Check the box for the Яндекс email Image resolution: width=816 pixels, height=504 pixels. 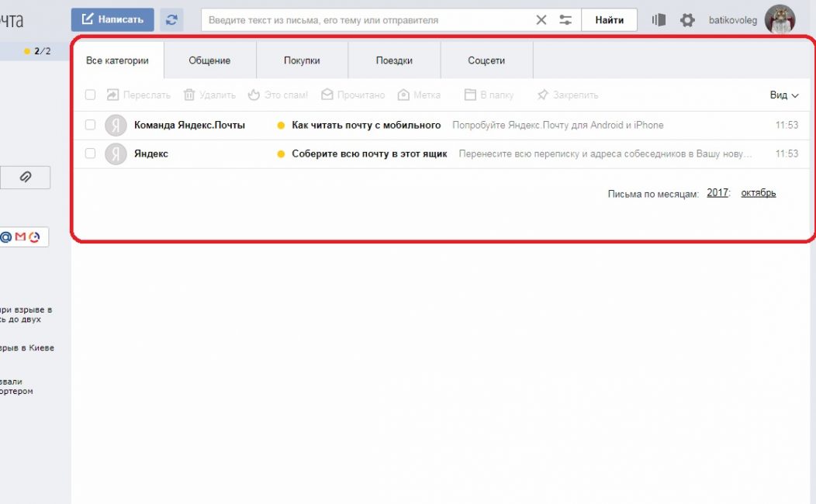[x=90, y=154]
